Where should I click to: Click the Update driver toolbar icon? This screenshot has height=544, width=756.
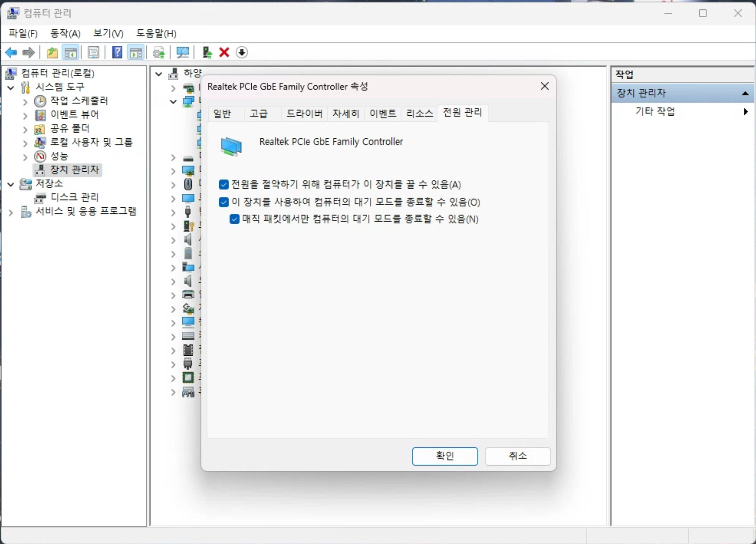[x=207, y=52]
